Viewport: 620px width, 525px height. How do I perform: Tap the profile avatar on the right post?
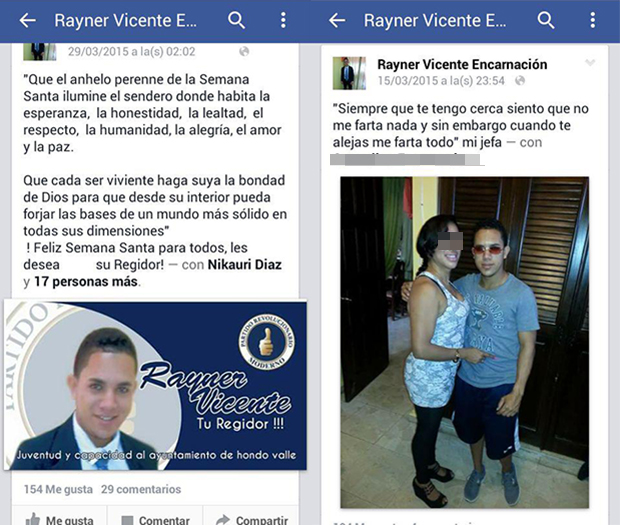tap(349, 73)
